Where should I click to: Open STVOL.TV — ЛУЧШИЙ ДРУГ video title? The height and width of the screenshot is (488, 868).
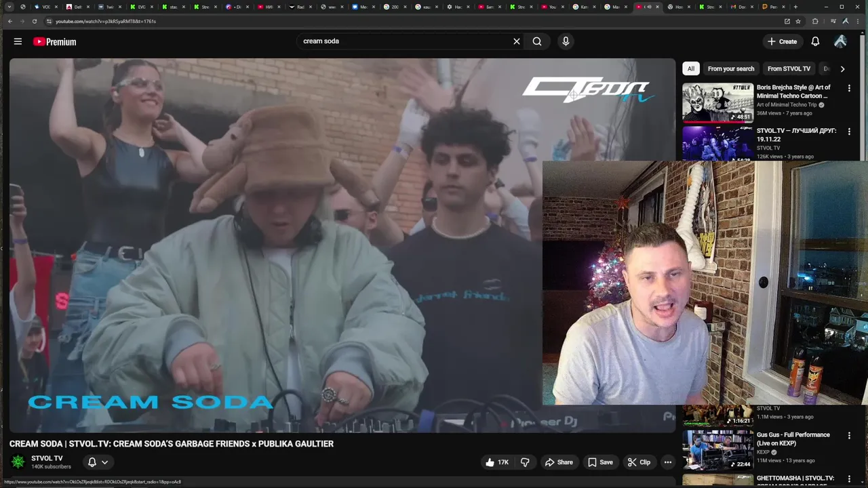pos(796,135)
